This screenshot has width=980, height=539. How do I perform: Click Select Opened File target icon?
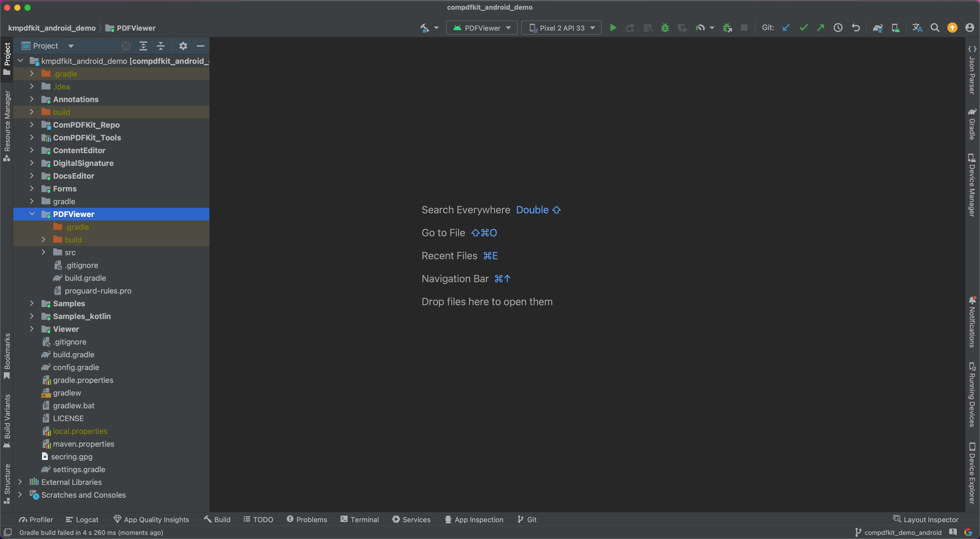[x=126, y=46]
